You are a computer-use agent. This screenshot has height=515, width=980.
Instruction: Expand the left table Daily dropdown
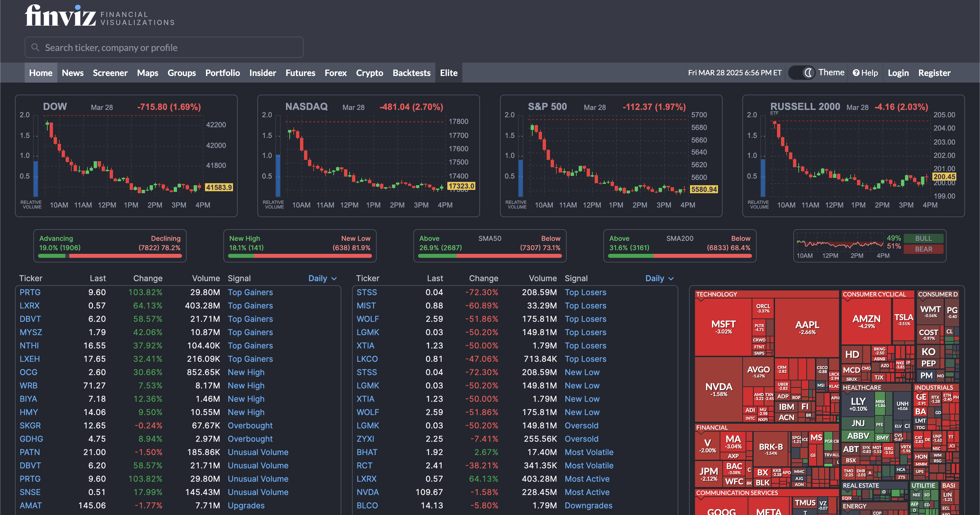322,278
